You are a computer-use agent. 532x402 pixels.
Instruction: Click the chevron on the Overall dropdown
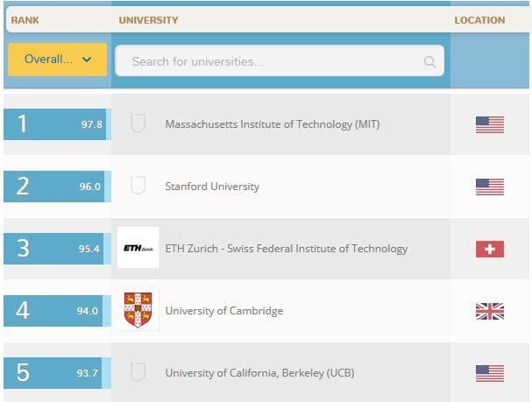tap(87, 60)
